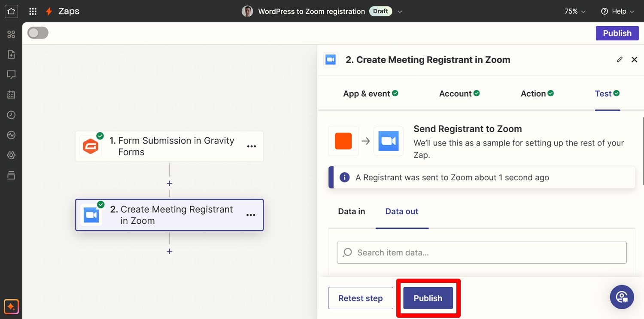This screenshot has width=644, height=319.
Task: Open the activity status sidebar icon
Action: [11, 135]
